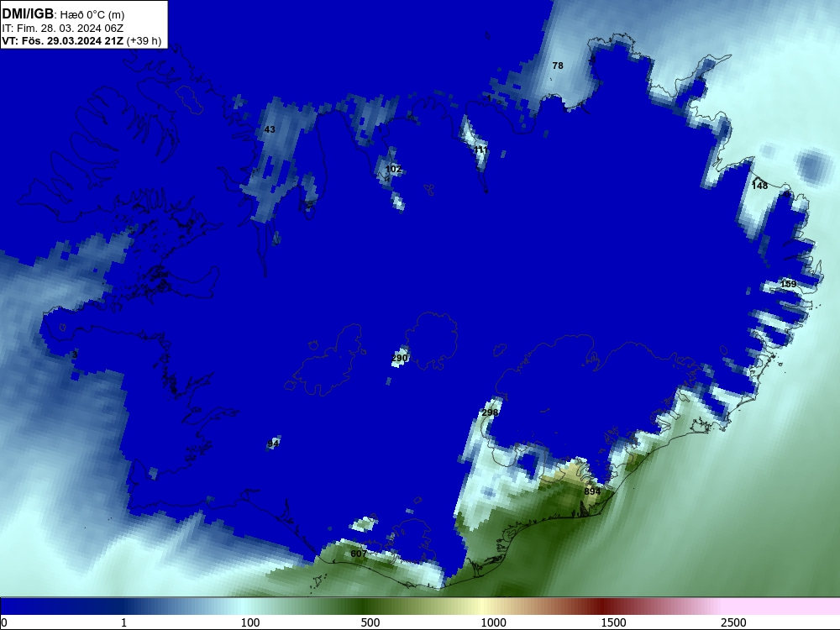Click the map value 102
The height and width of the screenshot is (630, 840).
point(393,169)
